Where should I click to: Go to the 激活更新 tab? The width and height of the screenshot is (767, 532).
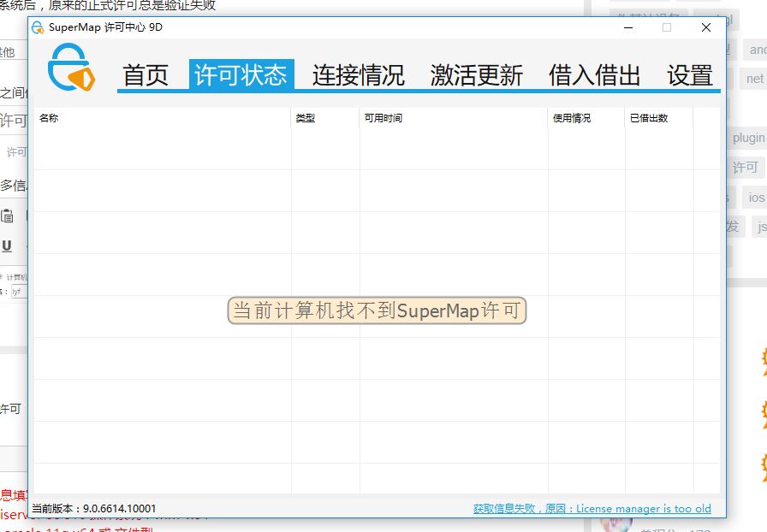(x=477, y=74)
